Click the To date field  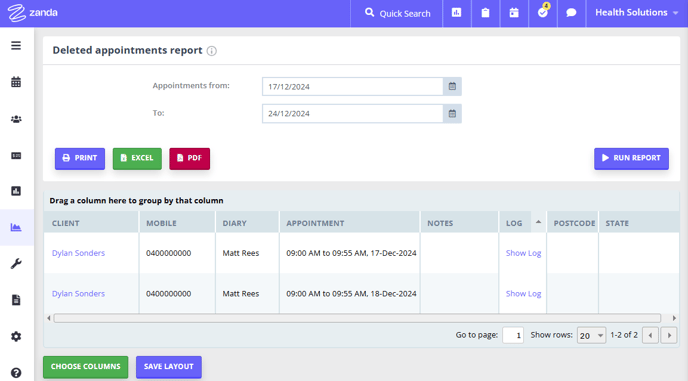point(353,114)
